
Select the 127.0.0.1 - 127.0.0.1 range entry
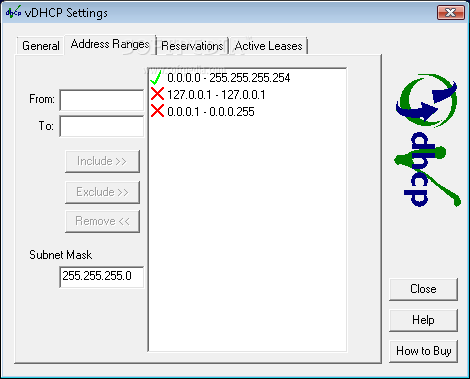point(216,95)
